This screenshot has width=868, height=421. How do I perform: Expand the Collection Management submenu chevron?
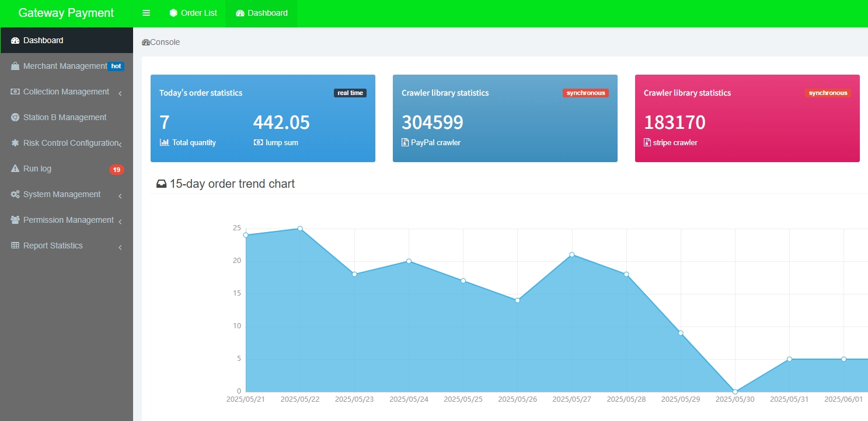point(120,93)
